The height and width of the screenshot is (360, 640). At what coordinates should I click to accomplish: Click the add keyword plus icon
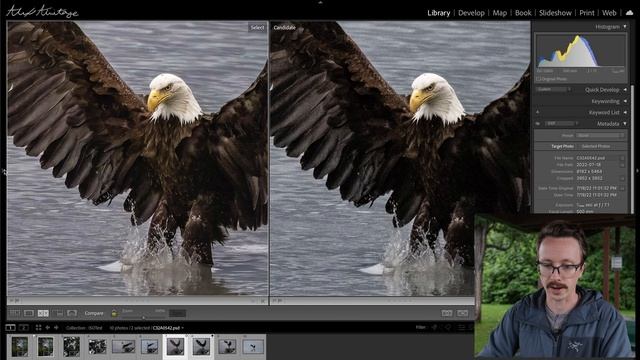538,112
